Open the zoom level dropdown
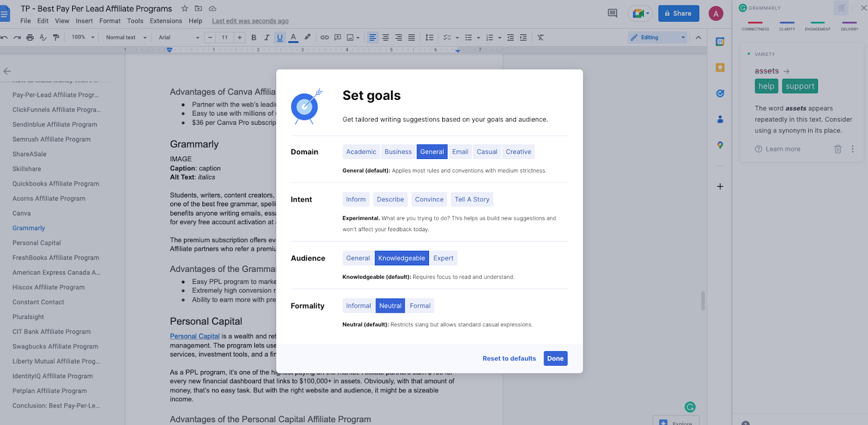The image size is (868, 425). click(83, 37)
